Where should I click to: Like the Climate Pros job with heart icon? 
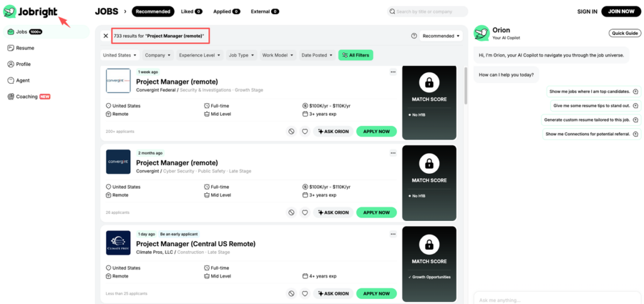[305, 294]
